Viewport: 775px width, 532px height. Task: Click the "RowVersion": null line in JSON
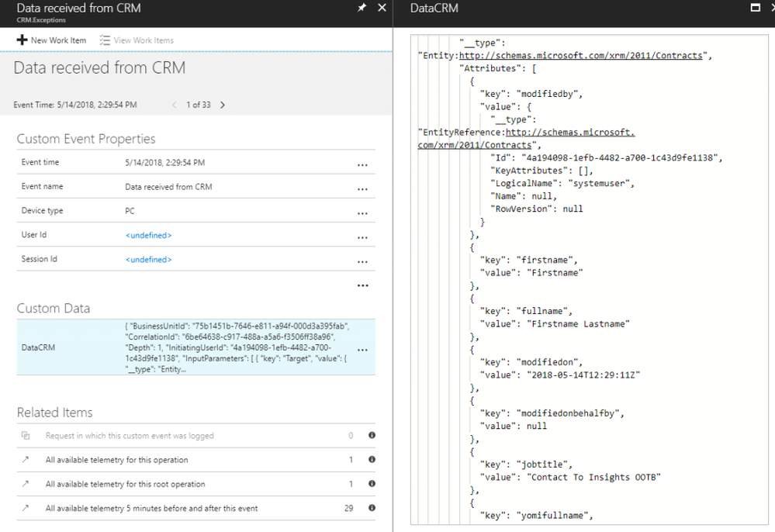click(x=536, y=209)
